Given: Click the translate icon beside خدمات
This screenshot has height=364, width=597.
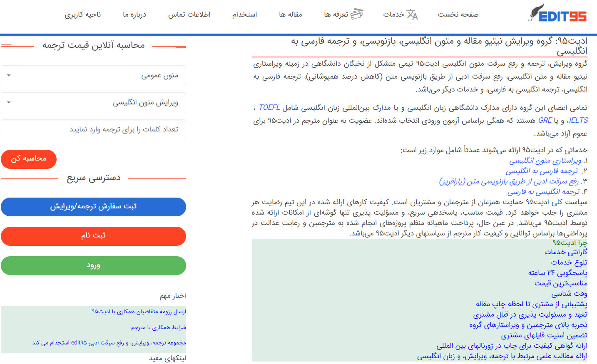Looking at the screenshot, I should pyautogui.click(x=412, y=15).
